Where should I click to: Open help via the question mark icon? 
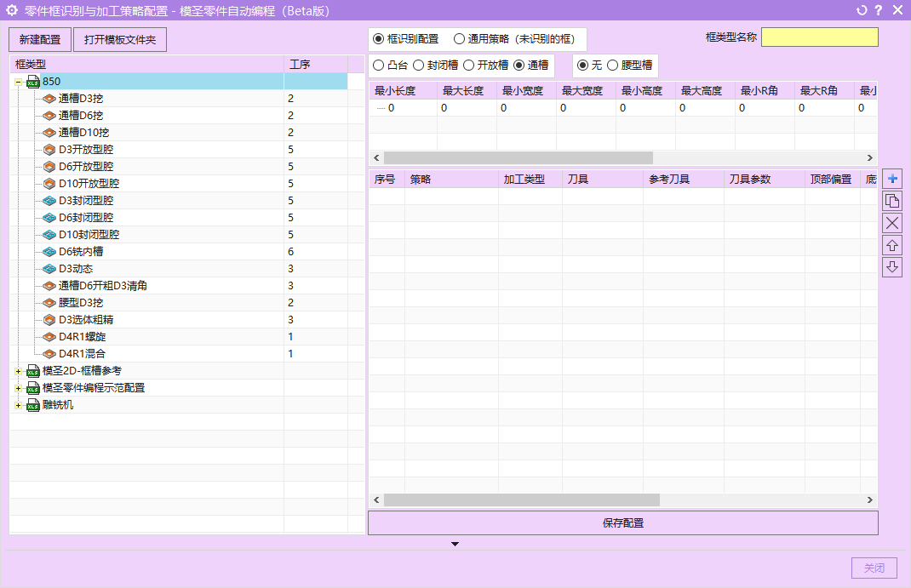[879, 10]
